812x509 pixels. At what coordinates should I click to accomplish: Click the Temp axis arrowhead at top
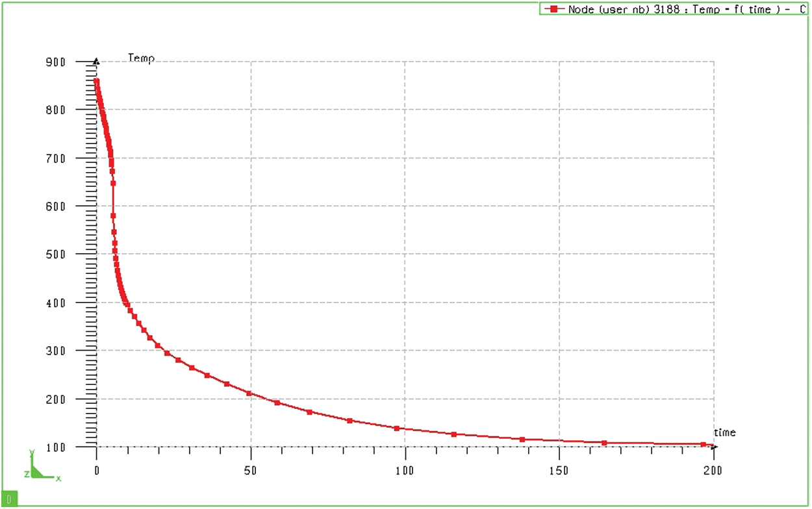click(x=96, y=62)
